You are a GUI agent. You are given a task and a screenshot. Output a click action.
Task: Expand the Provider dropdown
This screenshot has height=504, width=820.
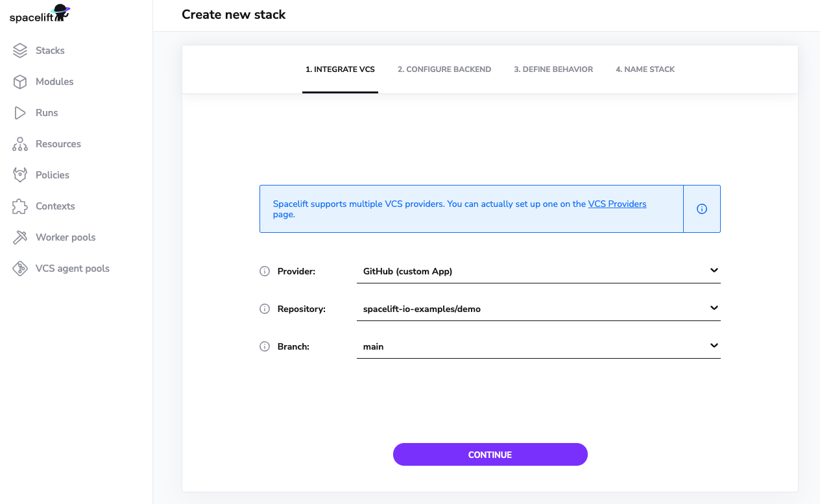[714, 270]
